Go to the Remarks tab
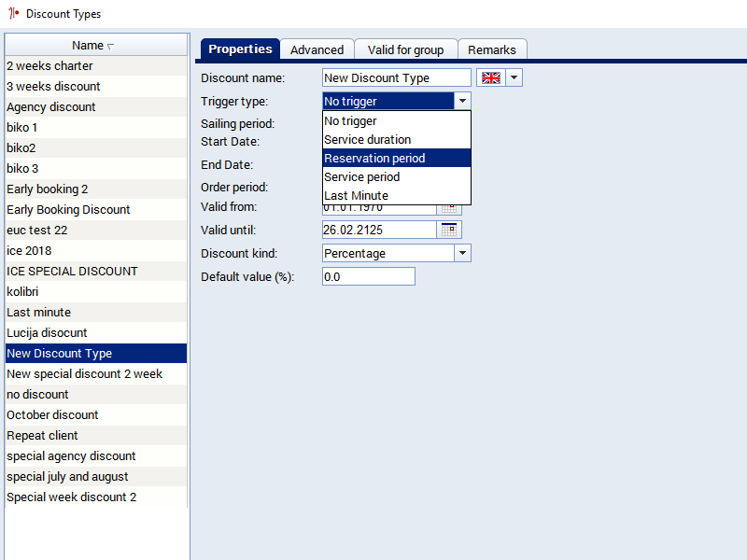The height and width of the screenshot is (560, 747). coord(491,49)
